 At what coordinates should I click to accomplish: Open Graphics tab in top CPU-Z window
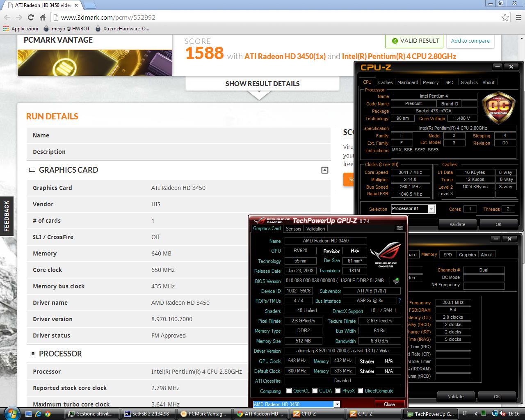[x=469, y=82]
